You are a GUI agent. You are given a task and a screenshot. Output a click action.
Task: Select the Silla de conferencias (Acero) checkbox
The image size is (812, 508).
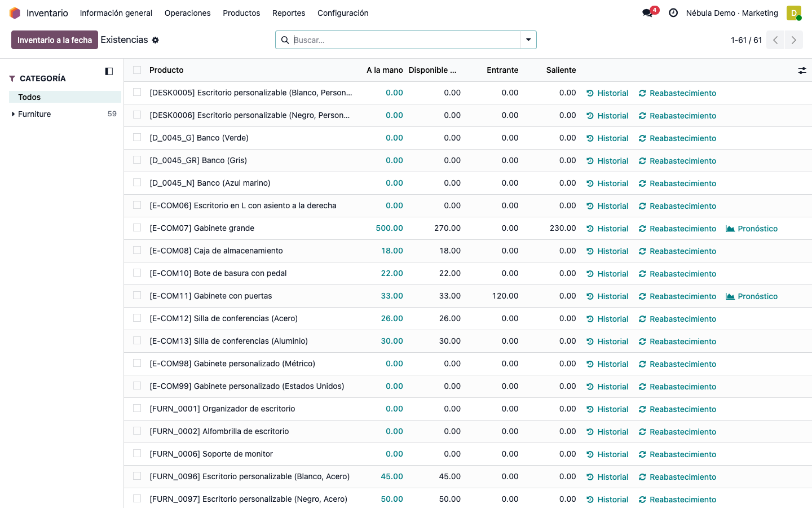coord(137,318)
